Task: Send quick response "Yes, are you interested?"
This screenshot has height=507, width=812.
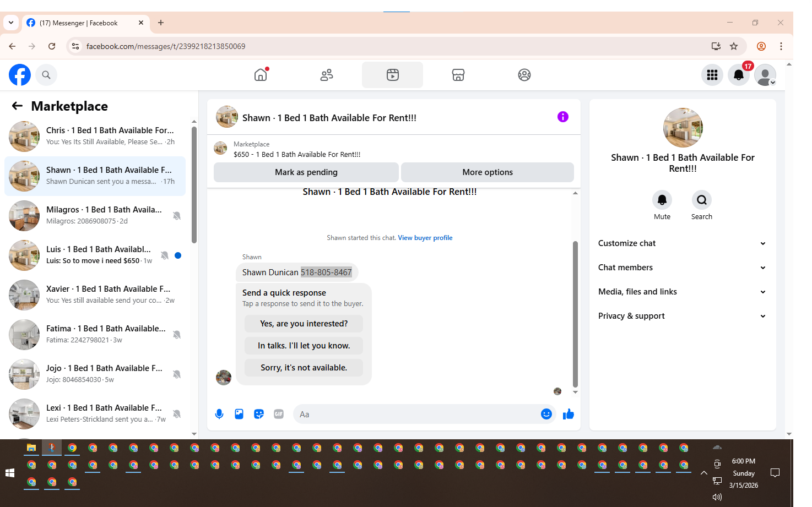Action: coord(304,324)
